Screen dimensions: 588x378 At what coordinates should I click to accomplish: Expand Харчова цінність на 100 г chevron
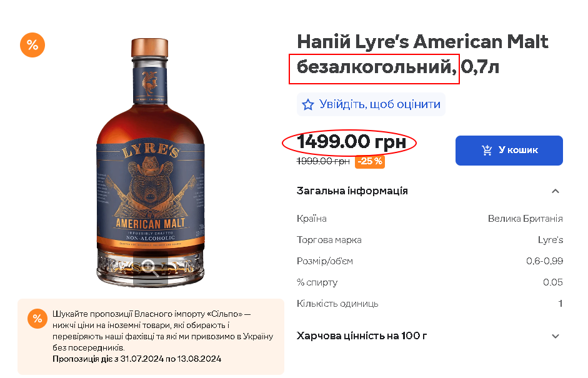[556, 336]
